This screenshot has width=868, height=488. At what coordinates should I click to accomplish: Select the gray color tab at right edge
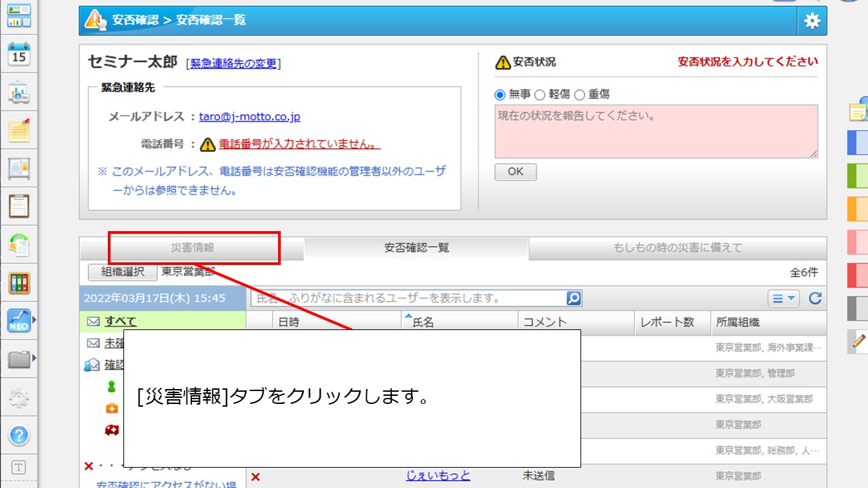(x=859, y=308)
